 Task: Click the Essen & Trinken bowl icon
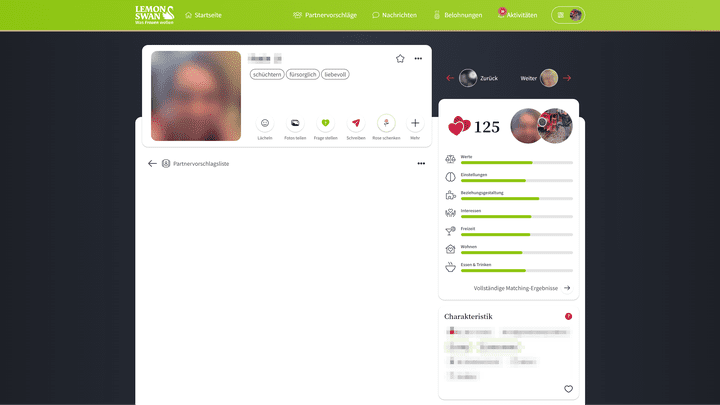coord(450,267)
